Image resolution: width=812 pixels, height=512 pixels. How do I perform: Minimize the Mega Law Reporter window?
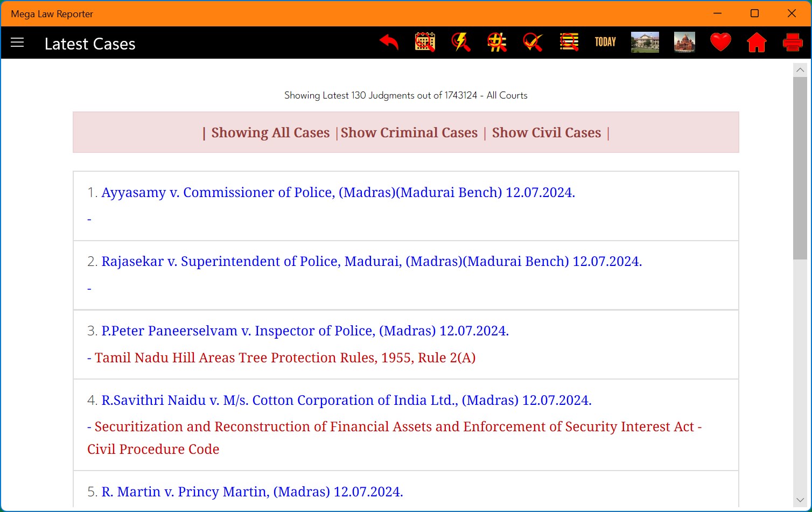pos(717,13)
